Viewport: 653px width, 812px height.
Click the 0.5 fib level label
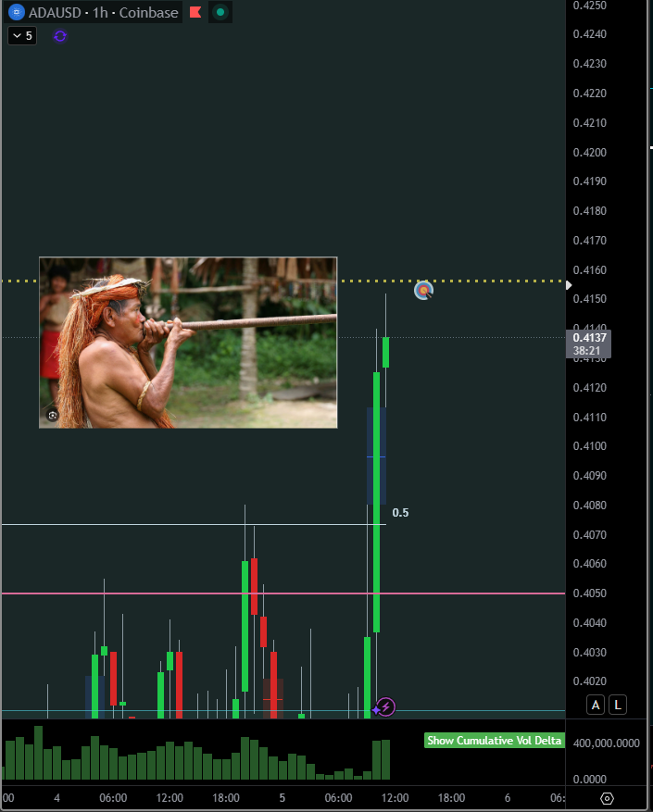400,513
